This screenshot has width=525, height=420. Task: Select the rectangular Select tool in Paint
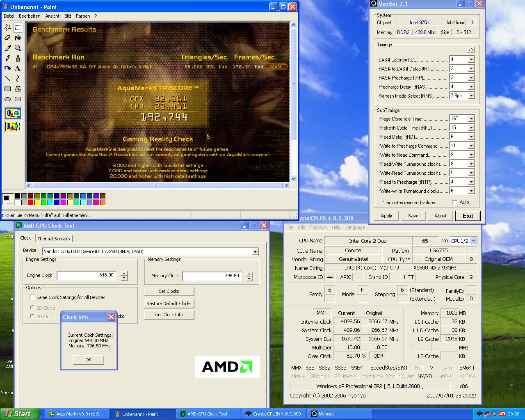18,27
